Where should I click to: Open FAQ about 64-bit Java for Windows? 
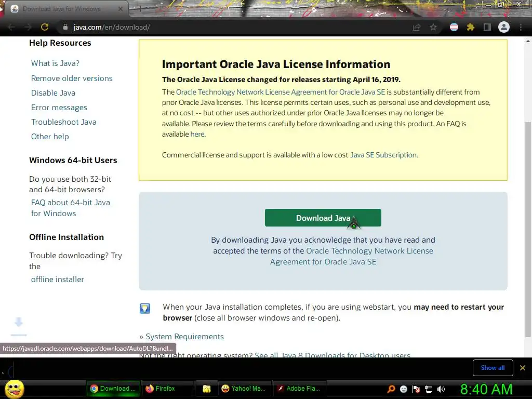pyautogui.click(x=71, y=208)
